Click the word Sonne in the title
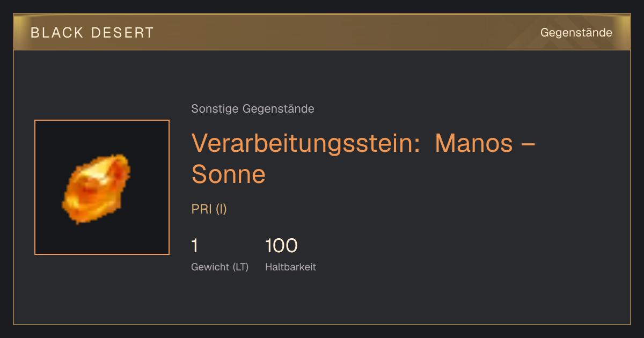This screenshot has height=338, width=644. (x=229, y=174)
